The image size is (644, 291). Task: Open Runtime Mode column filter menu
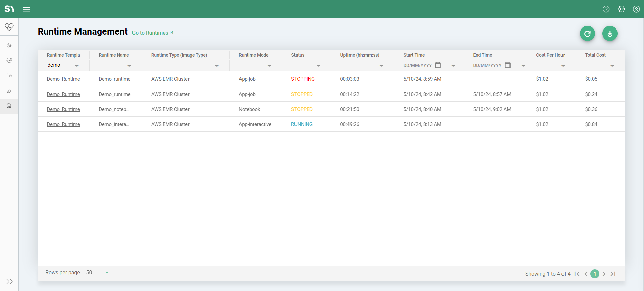point(269,65)
